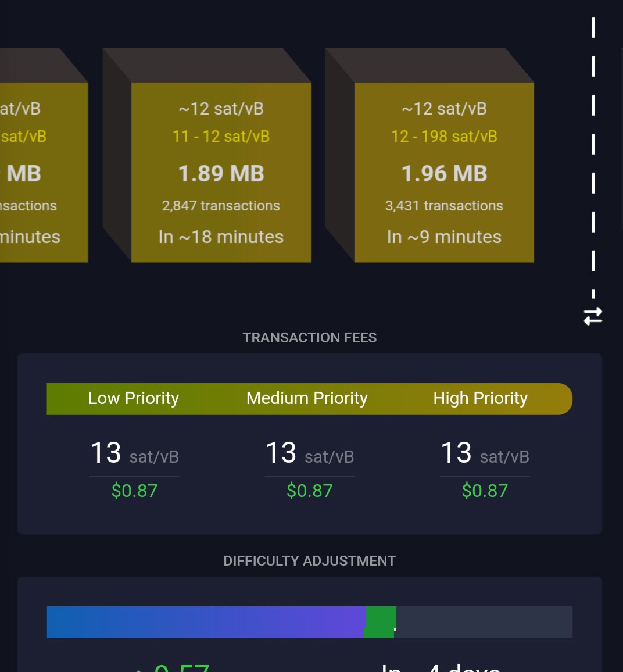623x672 pixels.
Task: Click the blue-purple part of difficulty progress bar
Action: 203,622
